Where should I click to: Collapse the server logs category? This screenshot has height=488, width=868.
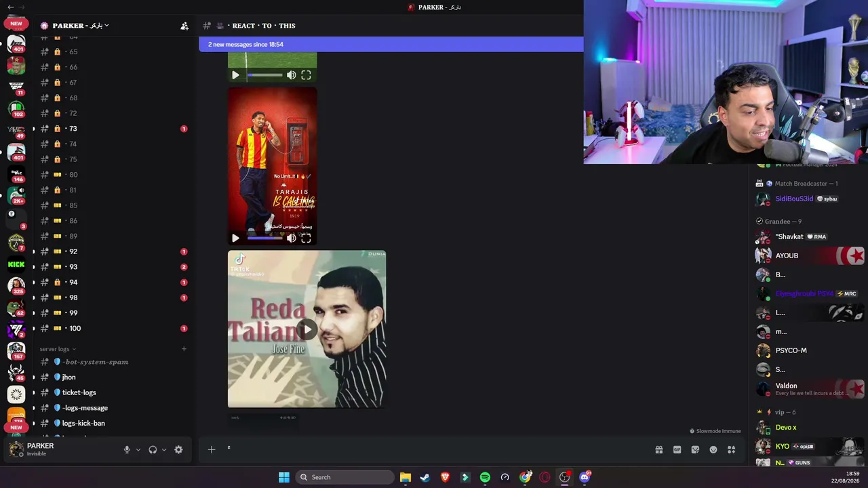[x=58, y=349]
